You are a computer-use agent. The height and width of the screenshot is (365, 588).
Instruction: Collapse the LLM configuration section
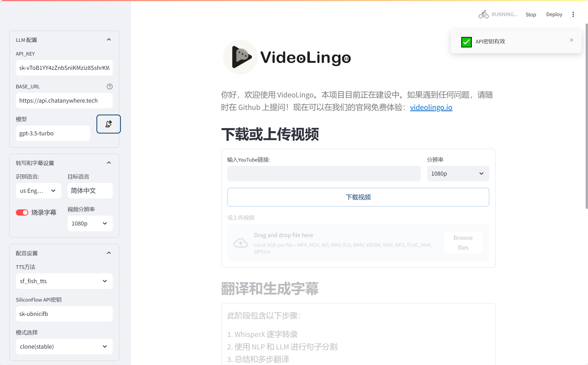pos(109,40)
